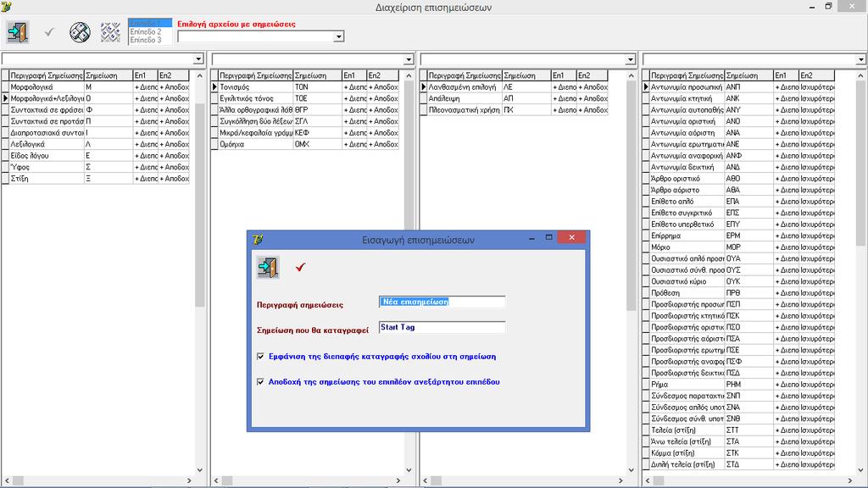The width and height of the screenshot is (868, 488).
Task: Click the 'ΚΕΦ' cell in second table
Action: click(317, 133)
